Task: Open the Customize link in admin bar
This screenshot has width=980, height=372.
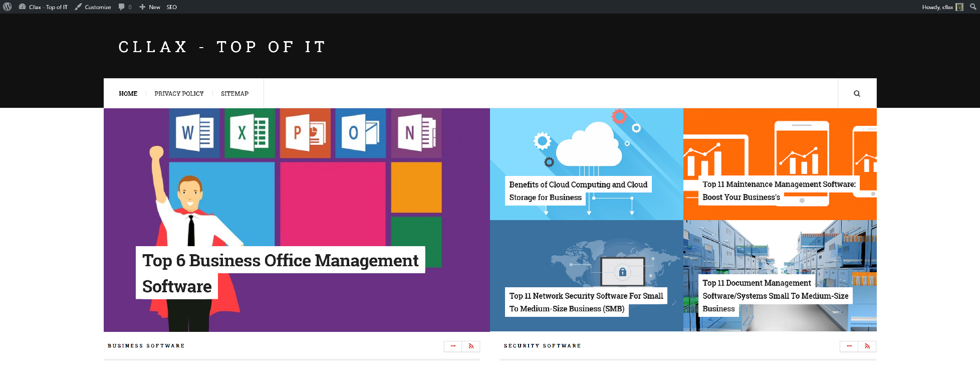Action: point(93,7)
